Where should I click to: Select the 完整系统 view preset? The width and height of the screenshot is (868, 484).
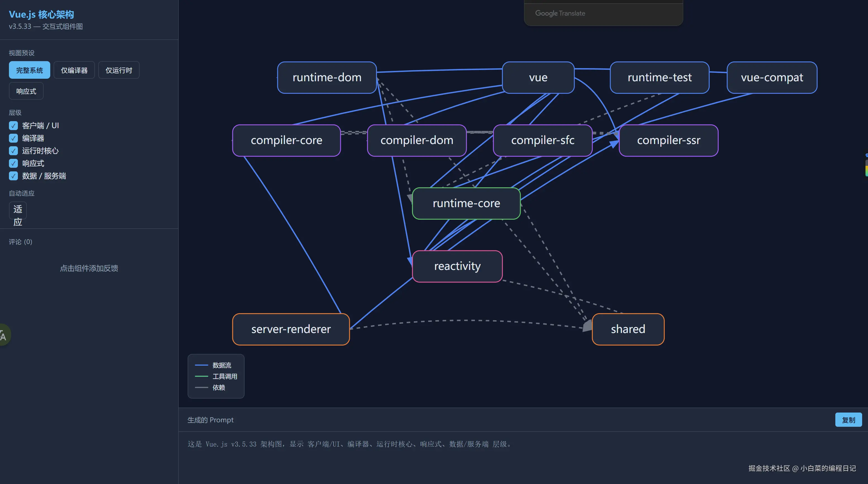click(x=29, y=70)
